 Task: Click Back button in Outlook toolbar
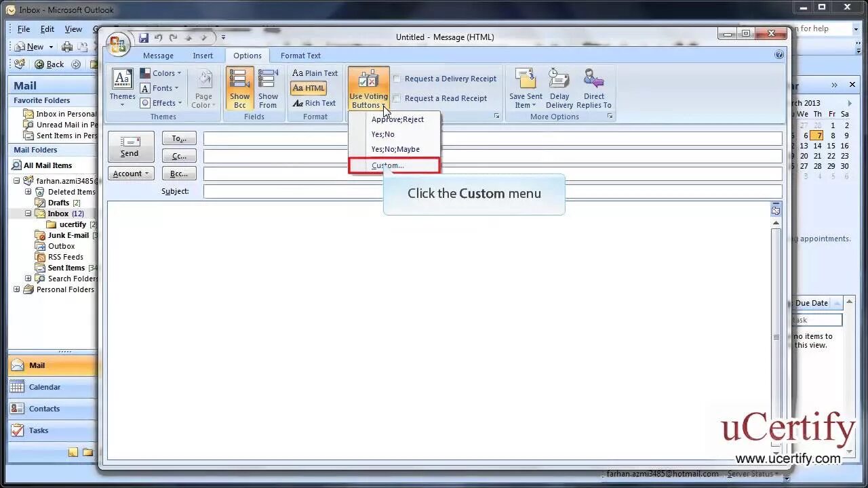[50, 64]
